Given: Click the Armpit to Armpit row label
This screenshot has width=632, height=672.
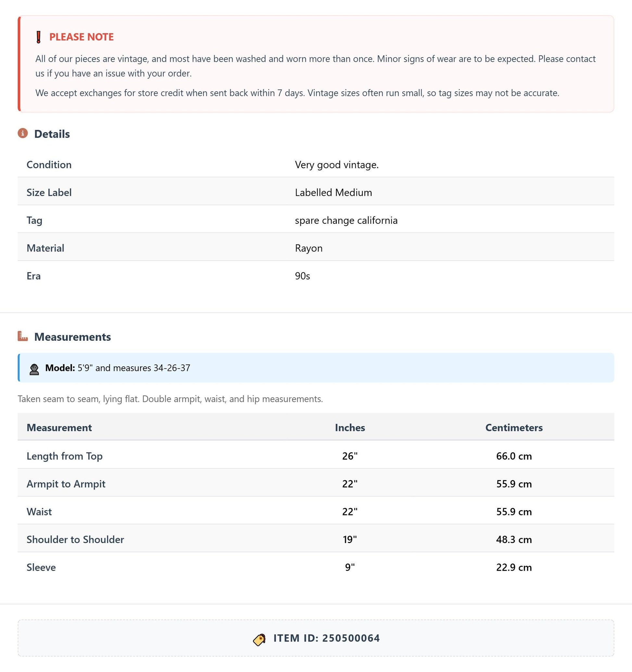Looking at the screenshot, I should click(x=66, y=484).
